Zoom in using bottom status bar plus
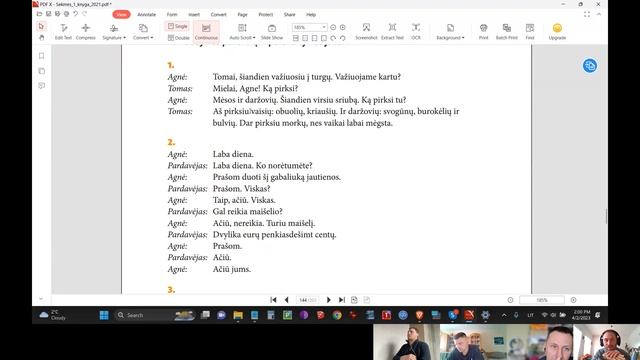 pos(573,300)
